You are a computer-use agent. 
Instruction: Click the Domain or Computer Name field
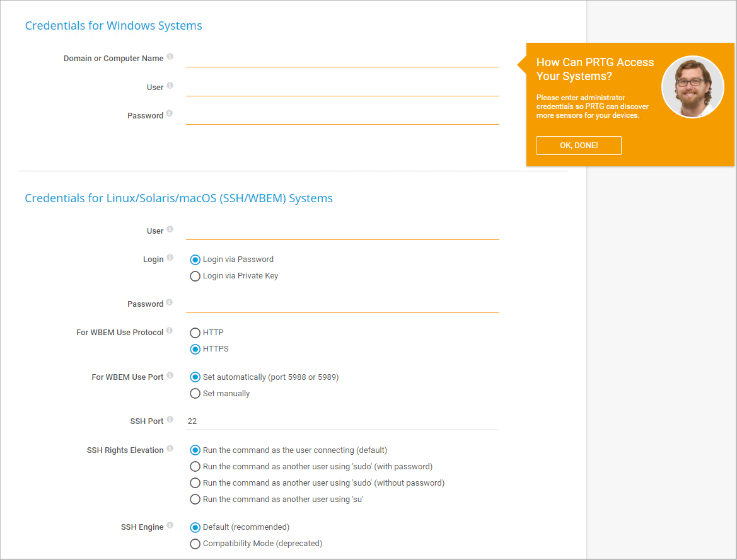(x=342, y=59)
